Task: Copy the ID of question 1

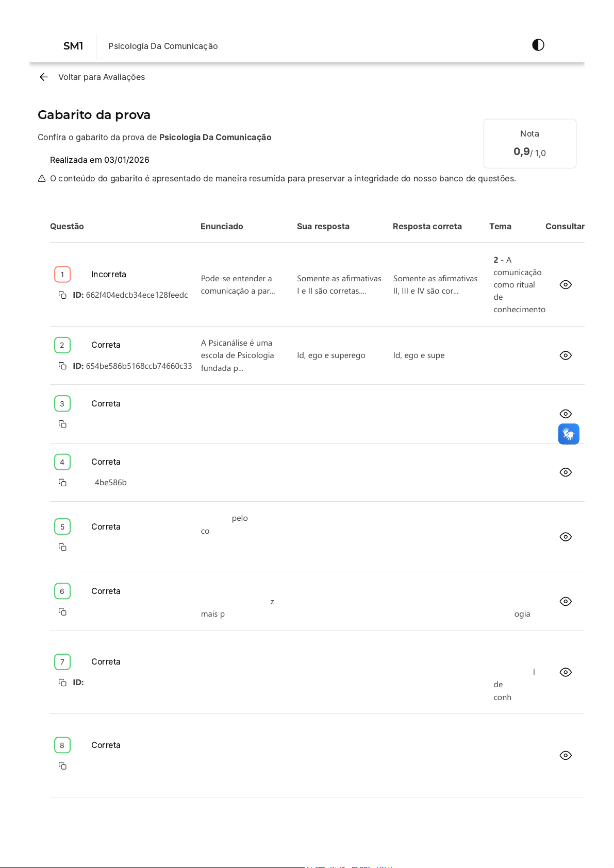Action: [62, 295]
